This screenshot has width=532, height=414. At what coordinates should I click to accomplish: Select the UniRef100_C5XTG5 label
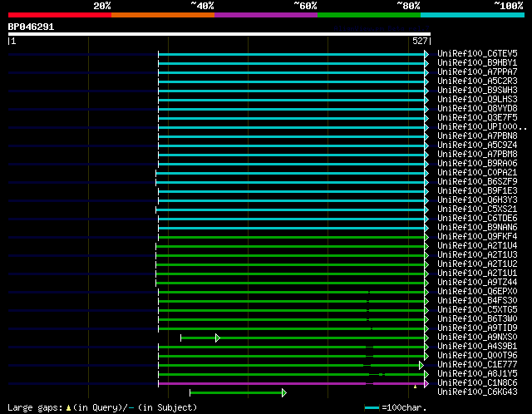477,310
